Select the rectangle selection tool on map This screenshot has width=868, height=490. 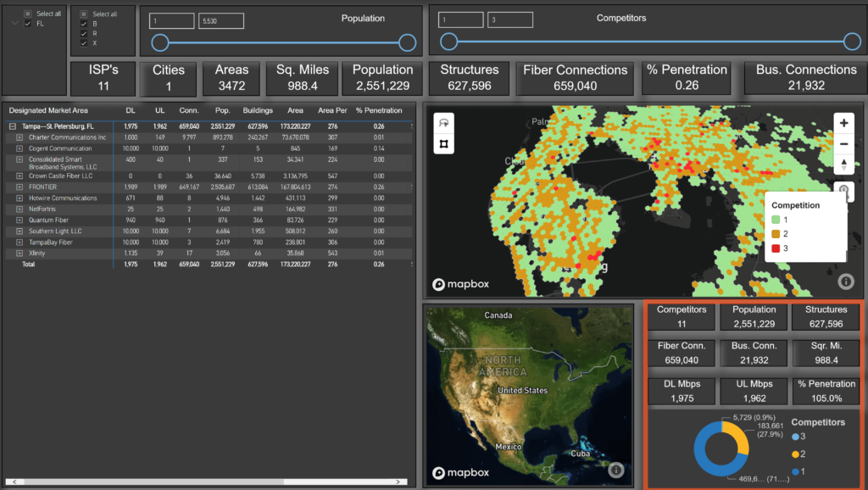coord(442,145)
